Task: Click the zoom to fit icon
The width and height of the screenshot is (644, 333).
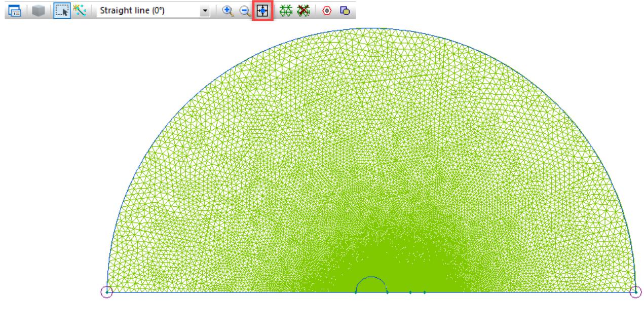Action: pyautogui.click(x=263, y=10)
